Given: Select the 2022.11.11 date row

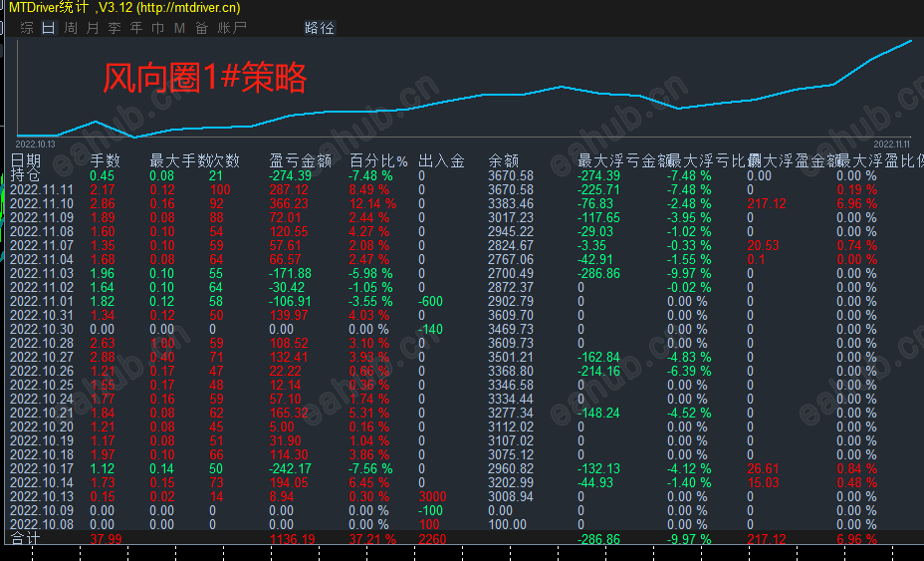Looking at the screenshot, I should [x=42, y=190].
